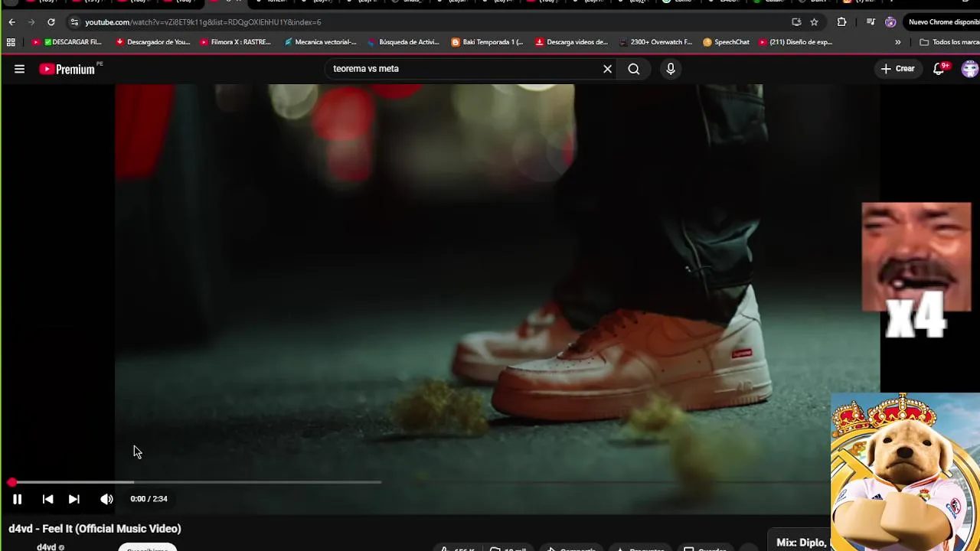Open the 'Baki Temporada 1' bookmark
980x551 pixels.
[x=488, y=42]
